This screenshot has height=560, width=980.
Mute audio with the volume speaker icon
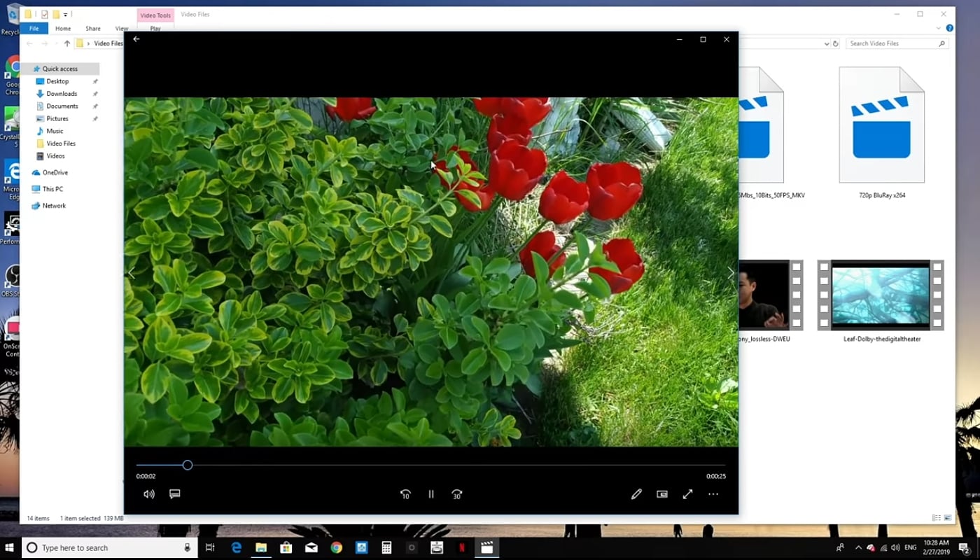149,494
